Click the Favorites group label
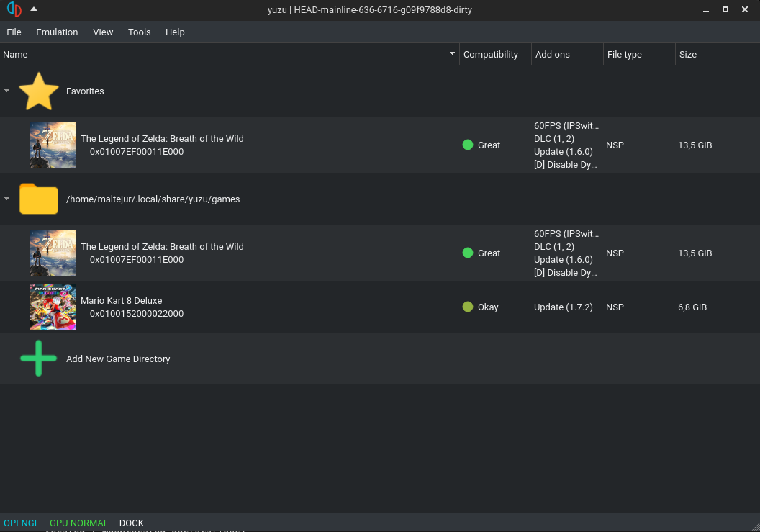This screenshot has width=760, height=532. click(x=85, y=91)
